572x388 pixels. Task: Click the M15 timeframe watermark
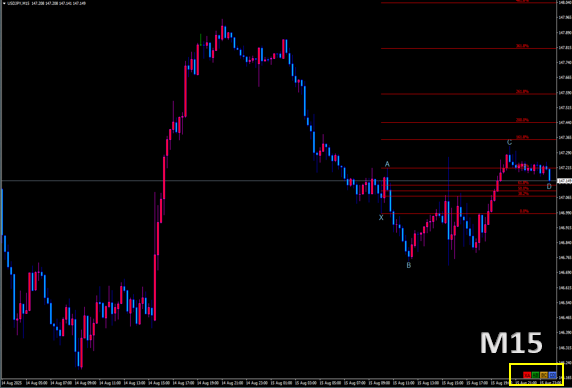point(511,343)
